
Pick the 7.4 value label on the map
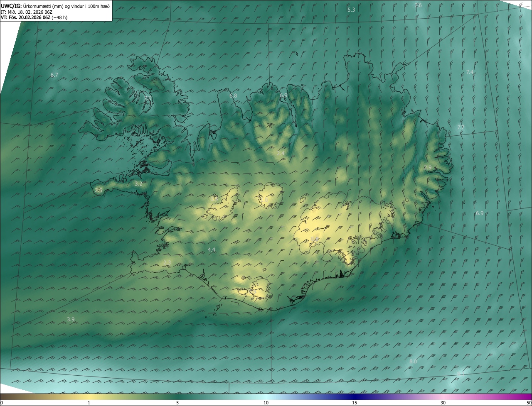click(470, 72)
